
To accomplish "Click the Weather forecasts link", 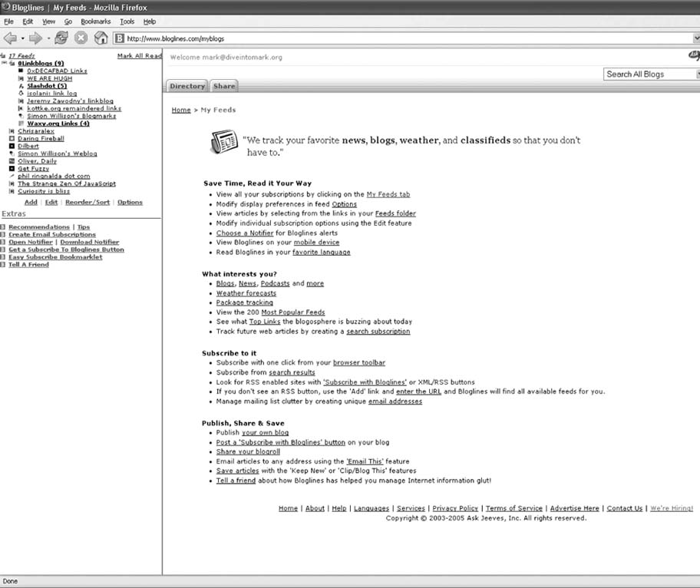I will point(246,293).
